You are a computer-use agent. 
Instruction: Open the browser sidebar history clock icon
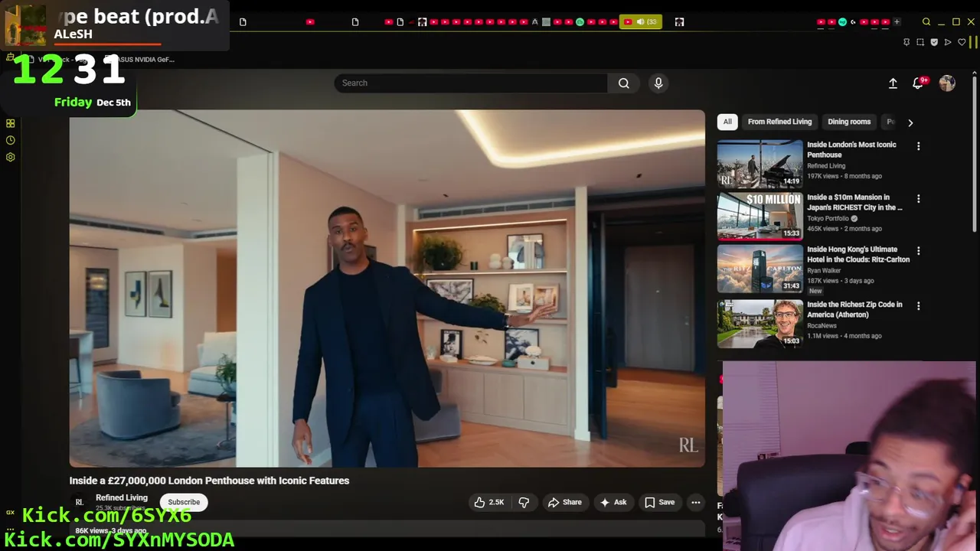(11, 140)
